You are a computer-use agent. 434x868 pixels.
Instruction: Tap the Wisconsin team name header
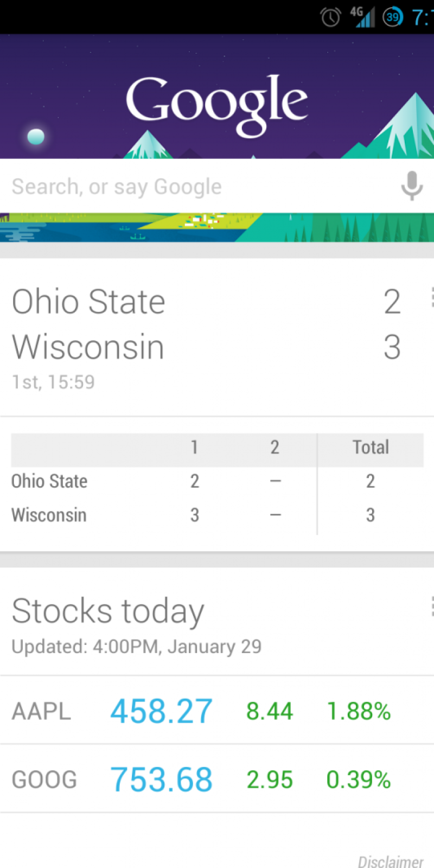tap(88, 347)
